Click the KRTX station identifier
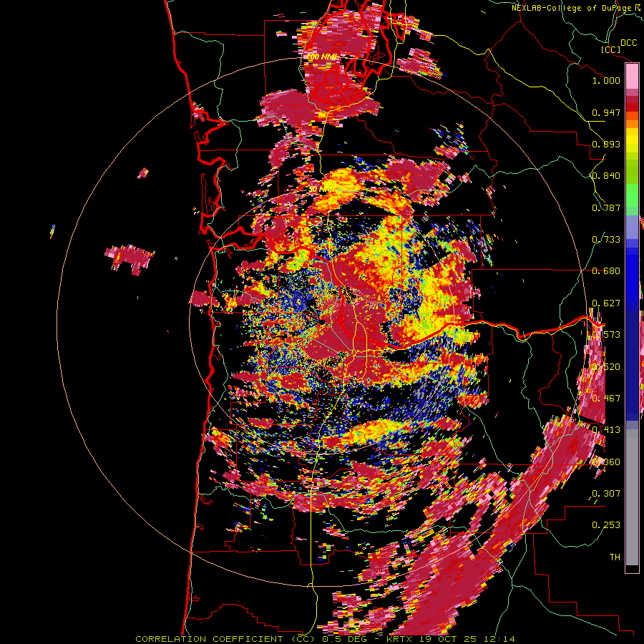644x644 pixels. coord(399,639)
